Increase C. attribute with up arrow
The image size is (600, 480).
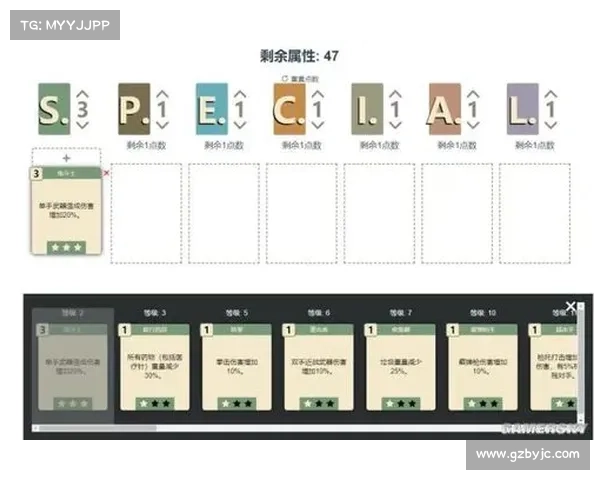(x=318, y=94)
